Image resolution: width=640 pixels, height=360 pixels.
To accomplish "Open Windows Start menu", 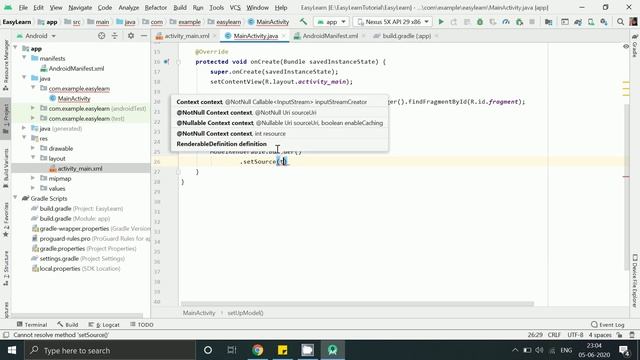I will 12,350.
